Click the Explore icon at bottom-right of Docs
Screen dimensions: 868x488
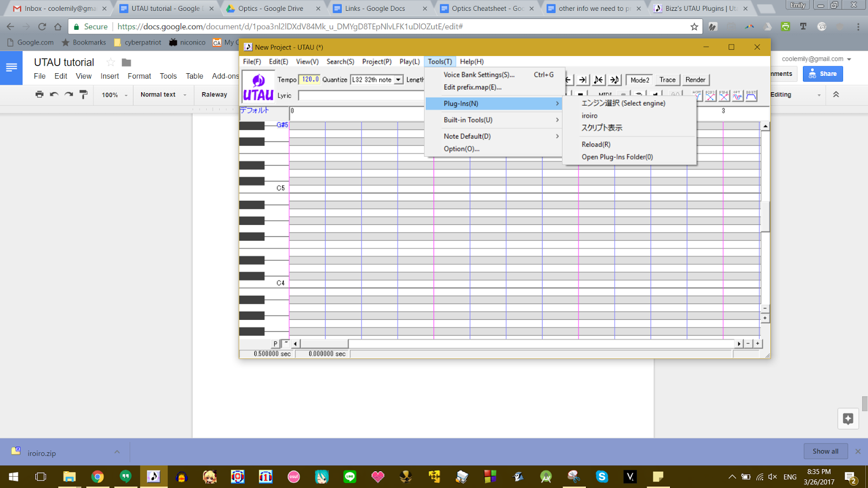click(848, 419)
